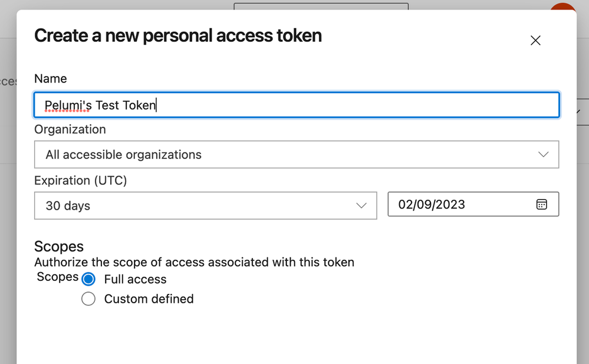This screenshot has height=364, width=589.
Task: Click the Full access label text
Action: click(x=135, y=279)
